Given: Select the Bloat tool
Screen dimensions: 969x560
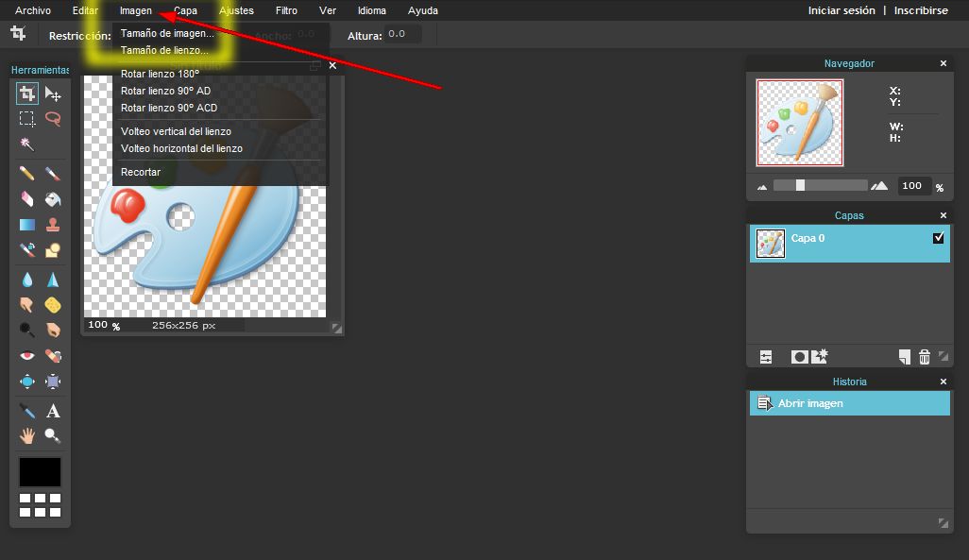Looking at the screenshot, I should point(26,382).
